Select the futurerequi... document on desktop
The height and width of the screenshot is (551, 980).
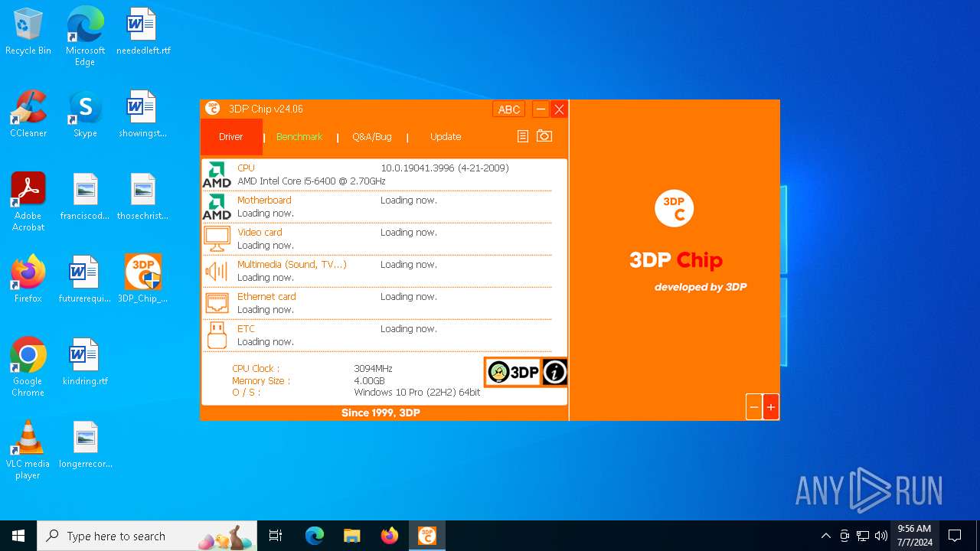[x=85, y=280]
